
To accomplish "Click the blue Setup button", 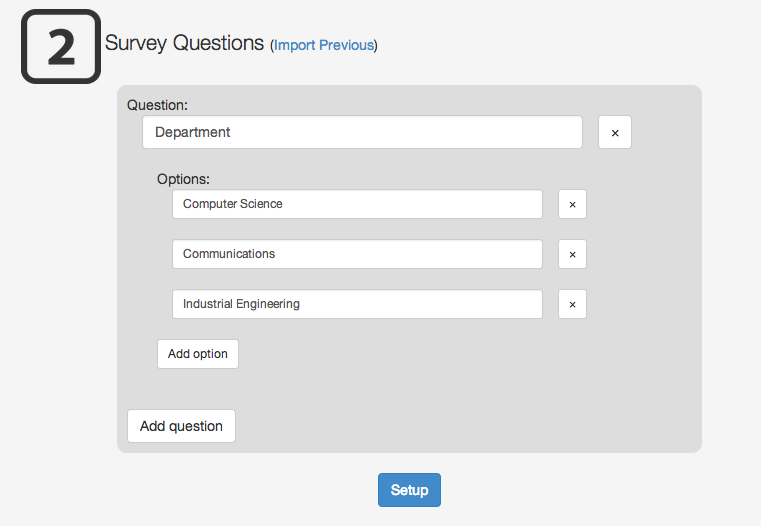I will [409, 490].
